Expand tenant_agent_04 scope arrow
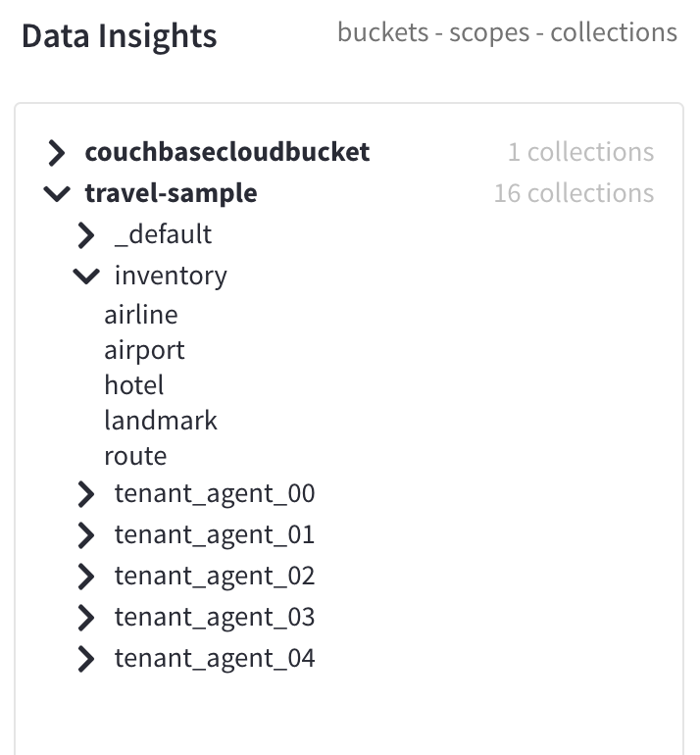The height and width of the screenshot is (755, 700). [87, 659]
